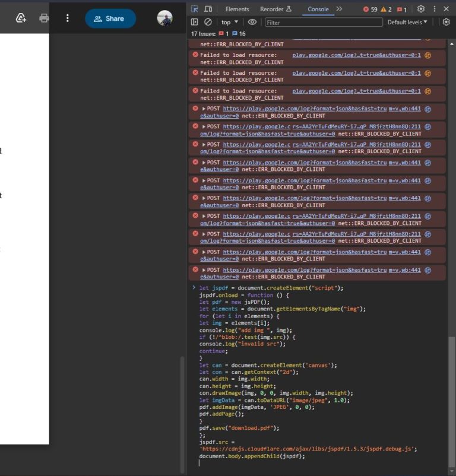Open DevTools settings gear in top bar
The height and width of the screenshot is (476, 456).
coord(421,9)
